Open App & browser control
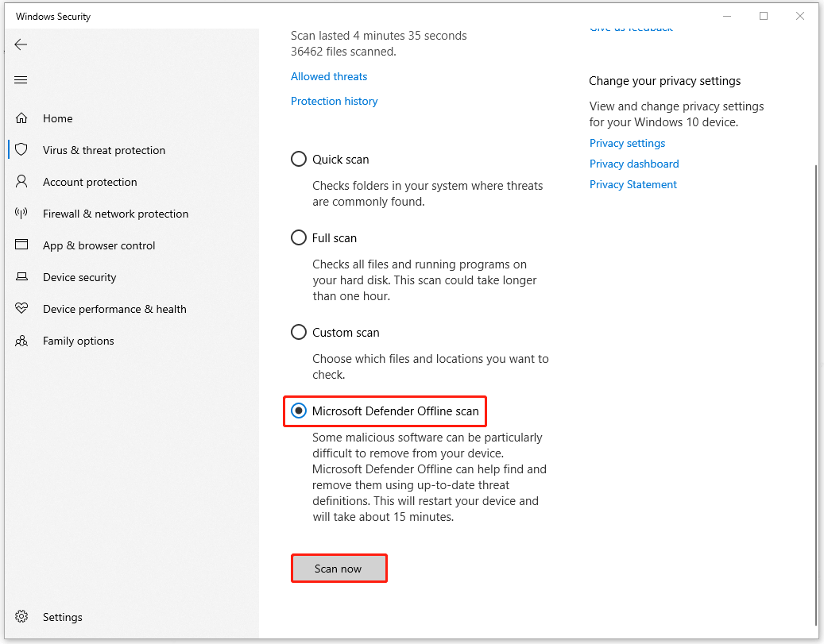 pos(99,245)
